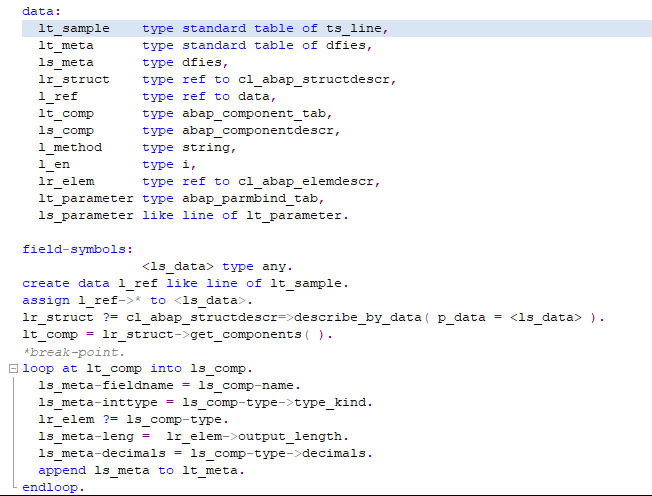The height and width of the screenshot is (496, 652).
Task: Click the 'ls_meta-fieldname' assignment line
Action: tap(162, 385)
